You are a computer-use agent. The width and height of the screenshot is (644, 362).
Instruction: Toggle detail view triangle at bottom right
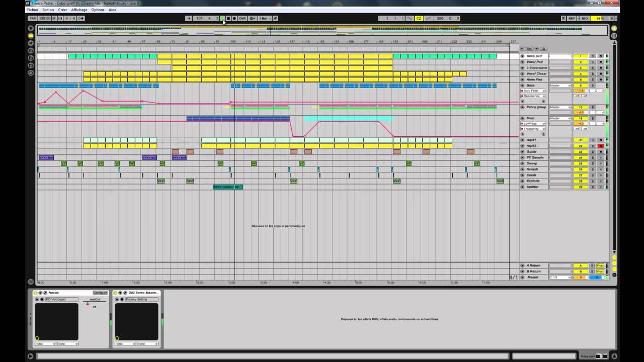click(x=614, y=356)
